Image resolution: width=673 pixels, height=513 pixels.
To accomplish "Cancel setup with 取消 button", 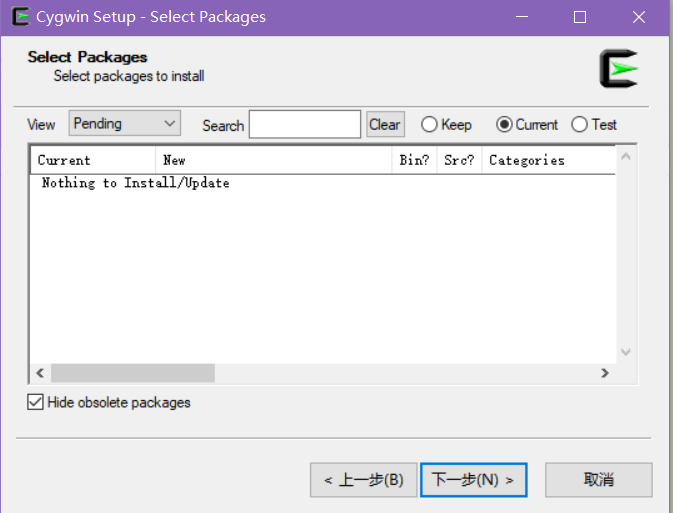I will pyautogui.click(x=599, y=480).
